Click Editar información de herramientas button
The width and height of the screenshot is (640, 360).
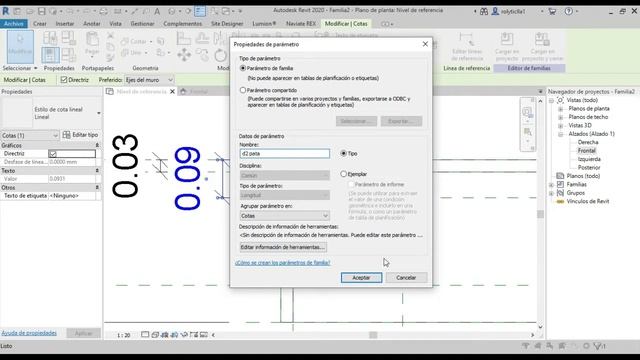(283, 247)
